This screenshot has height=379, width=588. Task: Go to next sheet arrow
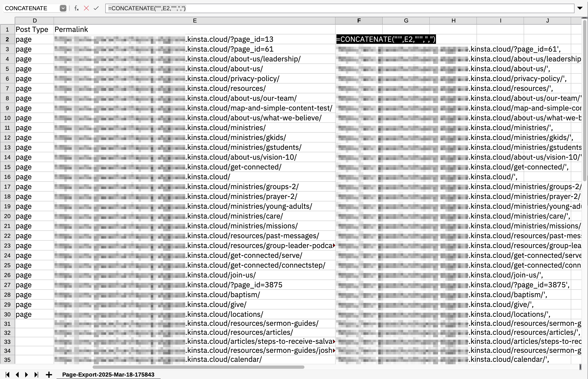(27, 374)
